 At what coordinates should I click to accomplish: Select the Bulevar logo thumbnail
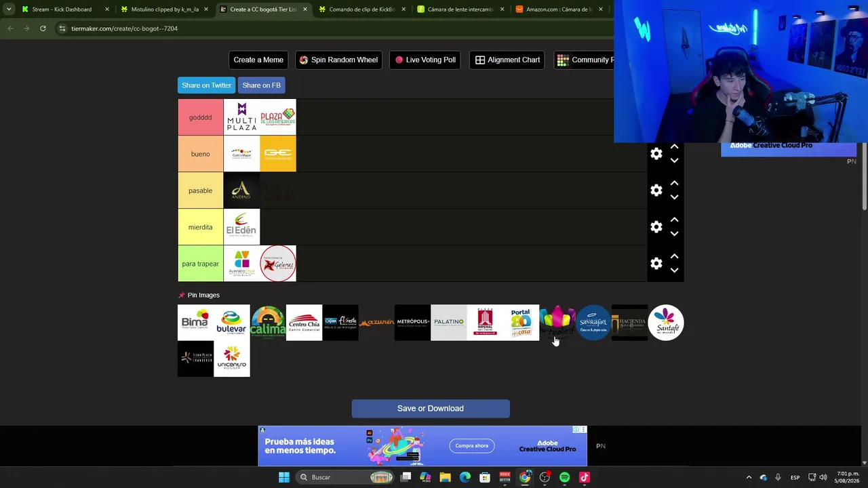click(x=232, y=323)
